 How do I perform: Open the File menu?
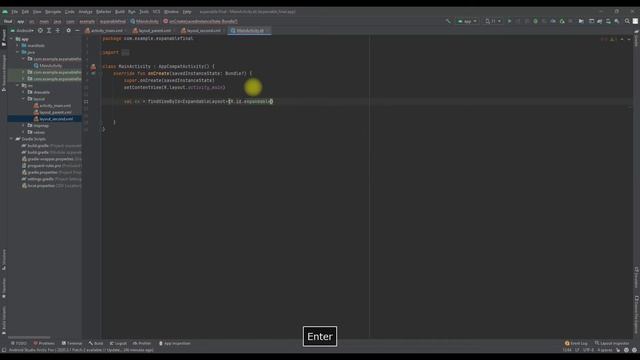[x=15, y=12]
